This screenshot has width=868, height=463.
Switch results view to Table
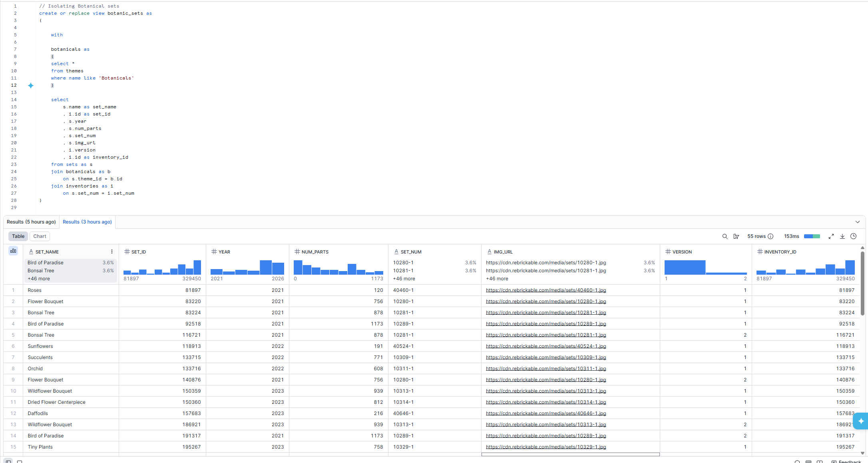pos(18,236)
